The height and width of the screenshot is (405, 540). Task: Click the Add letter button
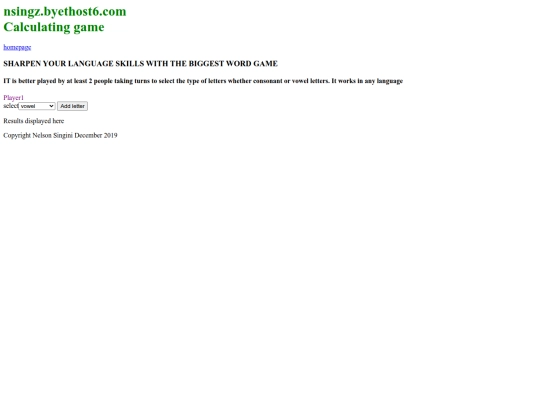[x=72, y=106]
